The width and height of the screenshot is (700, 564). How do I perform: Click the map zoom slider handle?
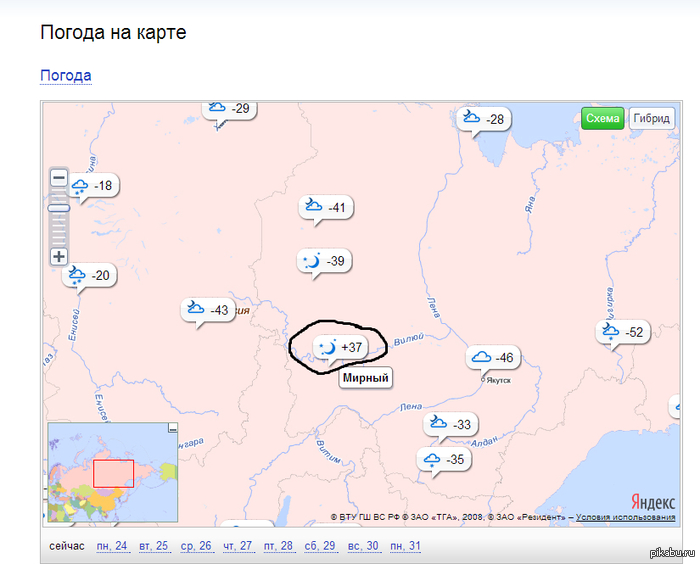tap(59, 208)
